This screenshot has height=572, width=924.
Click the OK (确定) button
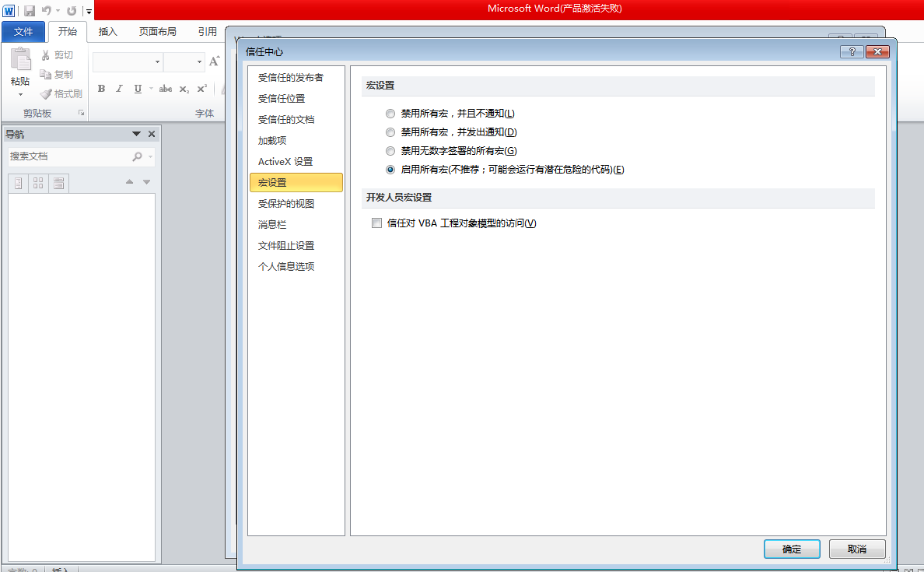792,549
